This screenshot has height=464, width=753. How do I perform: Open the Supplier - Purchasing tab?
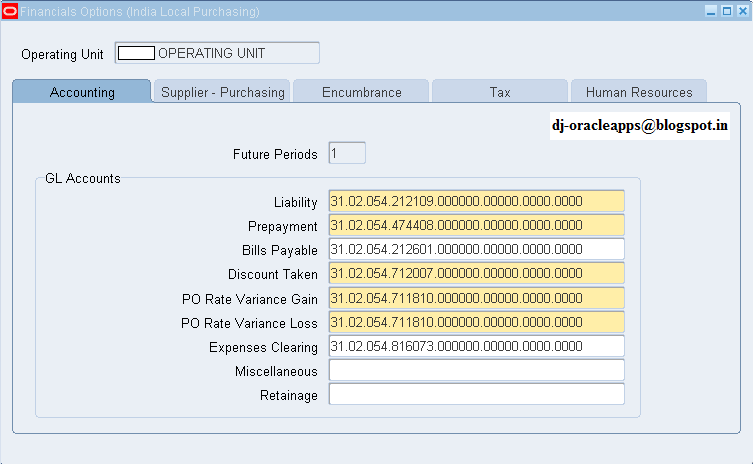(x=222, y=91)
